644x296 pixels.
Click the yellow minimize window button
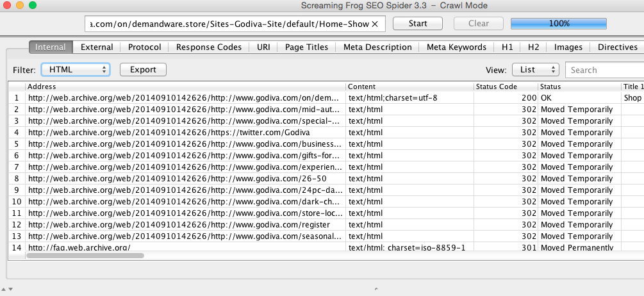click(19, 6)
